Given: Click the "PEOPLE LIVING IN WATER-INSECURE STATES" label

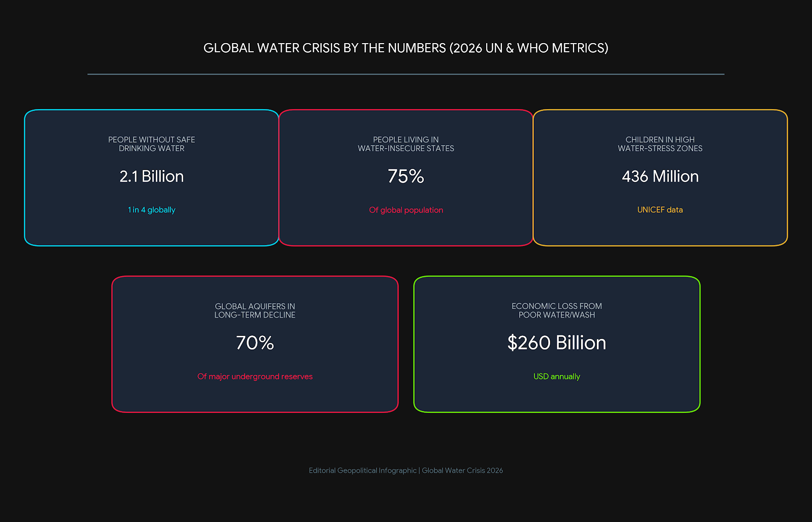Looking at the screenshot, I should pos(406,144).
